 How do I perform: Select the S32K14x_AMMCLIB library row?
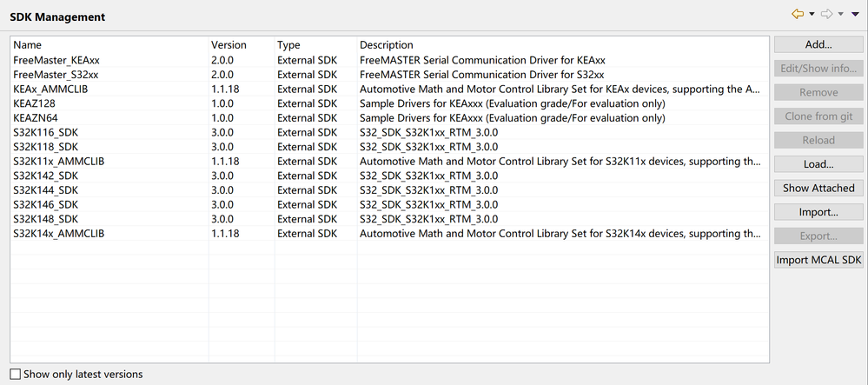coord(59,234)
